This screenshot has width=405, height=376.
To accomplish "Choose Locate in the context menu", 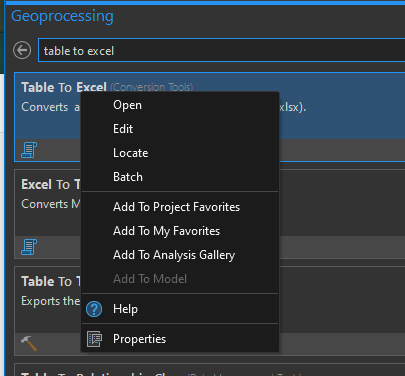I will point(180,153).
